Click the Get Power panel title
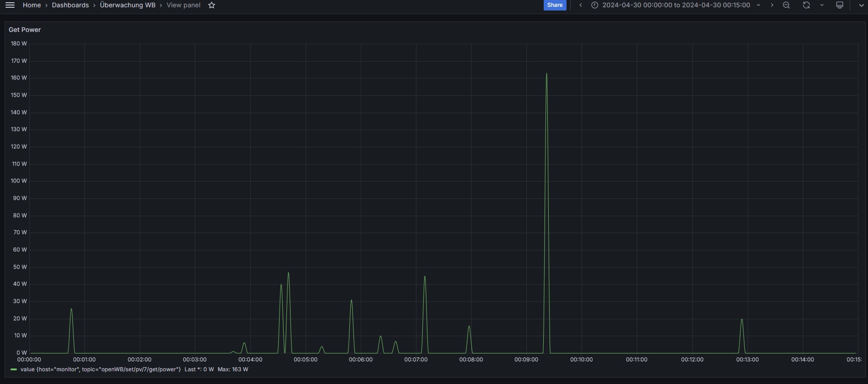The height and width of the screenshot is (384, 868). (25, 30)
